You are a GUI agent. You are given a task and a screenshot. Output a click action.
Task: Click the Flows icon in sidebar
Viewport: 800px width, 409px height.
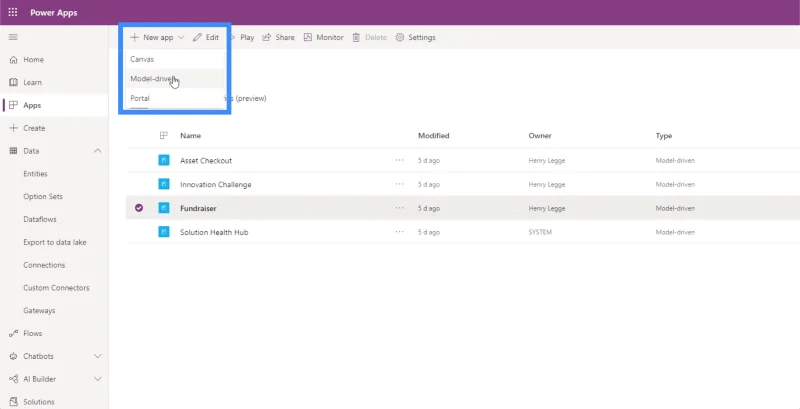(x=14, y=334)
